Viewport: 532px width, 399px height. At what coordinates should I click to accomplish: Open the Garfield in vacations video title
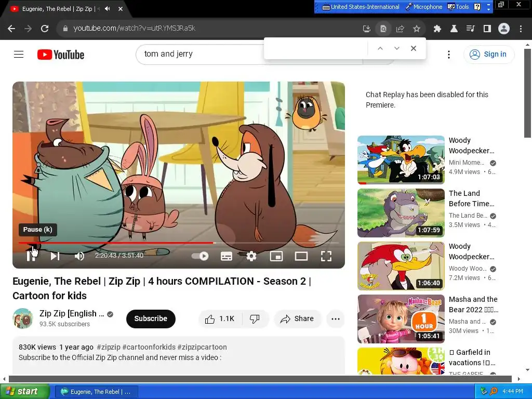click(473, 357)
